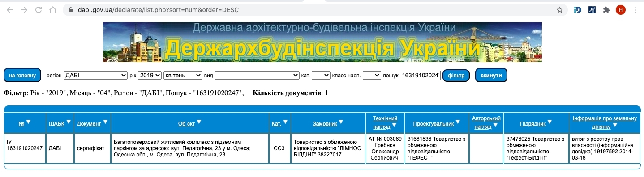This screenshot has width=644, height=177.
Task: Open the dark pen extension icon
Action: (592, 10)
